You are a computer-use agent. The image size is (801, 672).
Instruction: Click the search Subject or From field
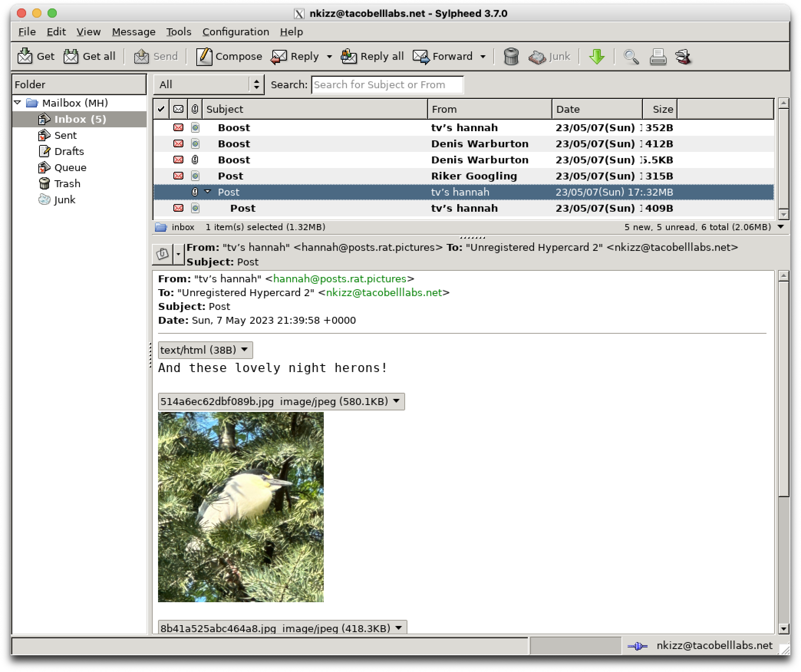point(387,85)
